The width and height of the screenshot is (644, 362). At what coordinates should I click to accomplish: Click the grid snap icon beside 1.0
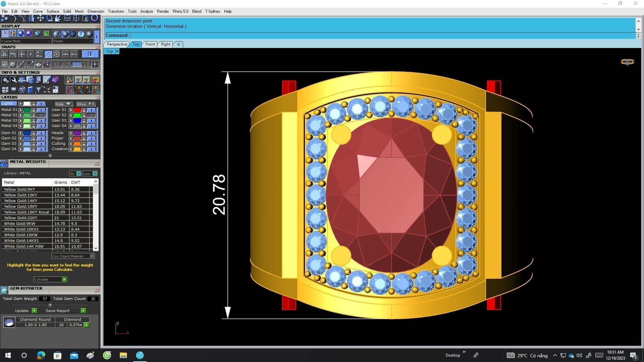click(95, 64)
